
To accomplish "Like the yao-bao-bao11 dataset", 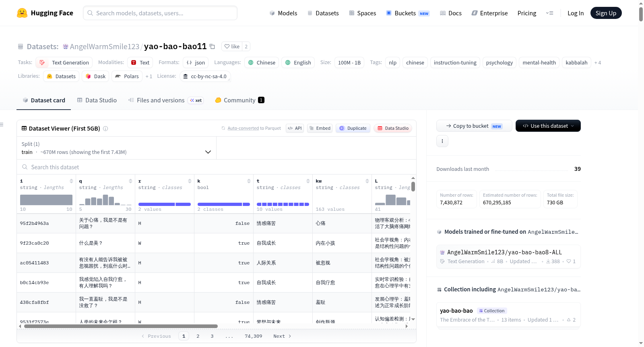I will click(x=232, y=46).
